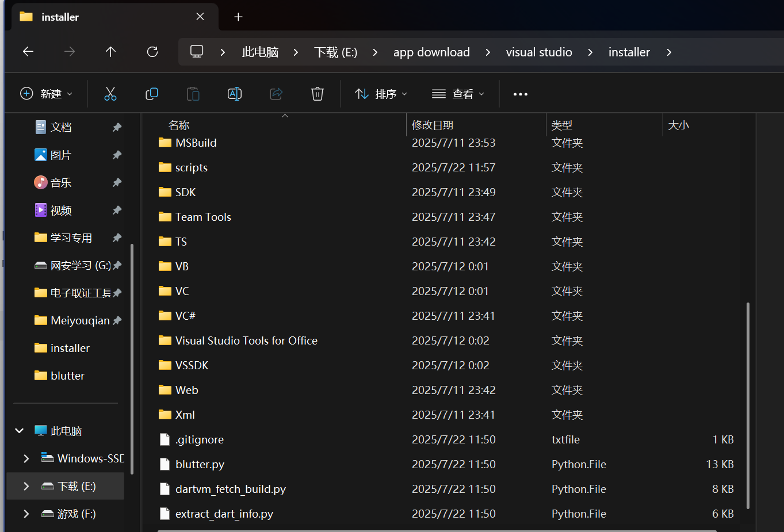Collapse the 此电脑 tree node
The width and height of the screenshot is (784, 532).
tap(20, 431)
